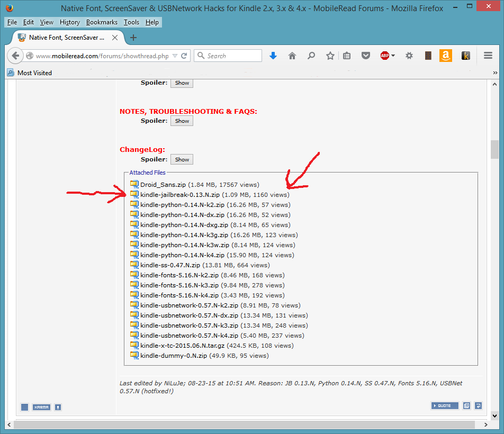Click the quick reply arrow icon
504x434 pixels.
(478, 406)
